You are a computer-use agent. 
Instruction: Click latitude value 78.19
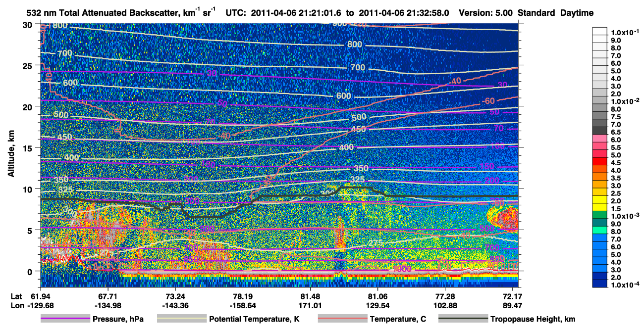click(243, 296)
